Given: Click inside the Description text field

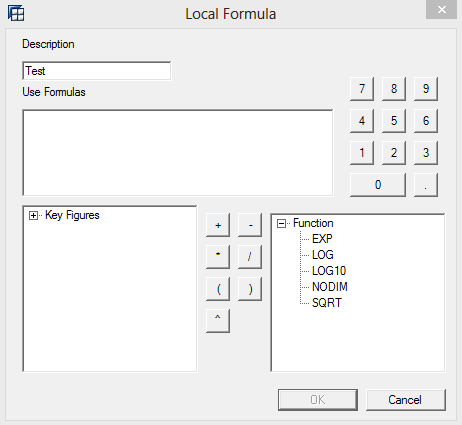Looking at the screenshot, I should [x=97, y=71].
